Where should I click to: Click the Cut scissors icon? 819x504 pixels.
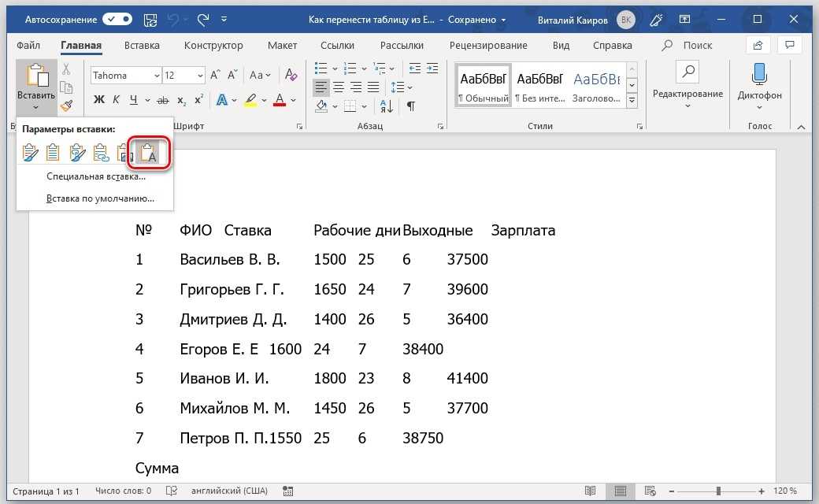click(67, 70)
